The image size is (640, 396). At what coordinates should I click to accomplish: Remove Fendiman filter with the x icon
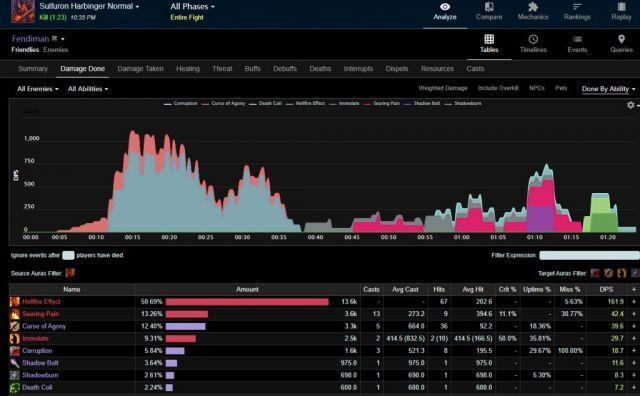click(x=54, y=38)
